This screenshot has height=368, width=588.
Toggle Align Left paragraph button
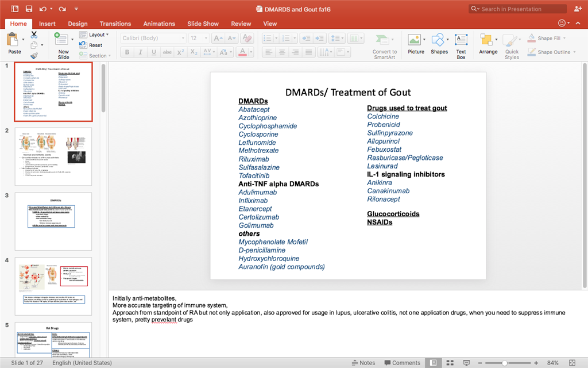point(269,52)
